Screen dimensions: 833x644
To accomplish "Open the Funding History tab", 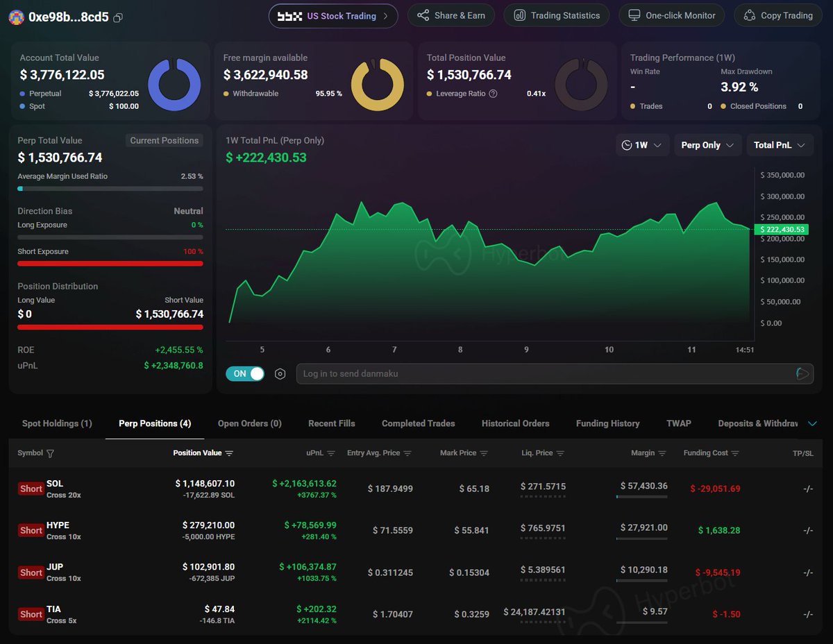I will (608, 423).
